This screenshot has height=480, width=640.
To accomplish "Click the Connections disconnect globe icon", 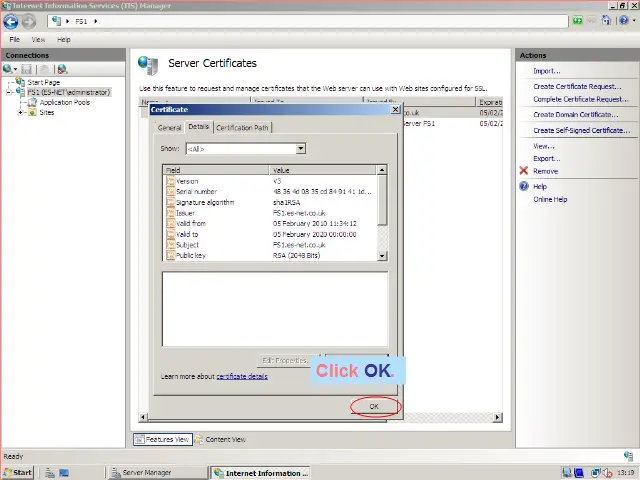I will point(62,69).
